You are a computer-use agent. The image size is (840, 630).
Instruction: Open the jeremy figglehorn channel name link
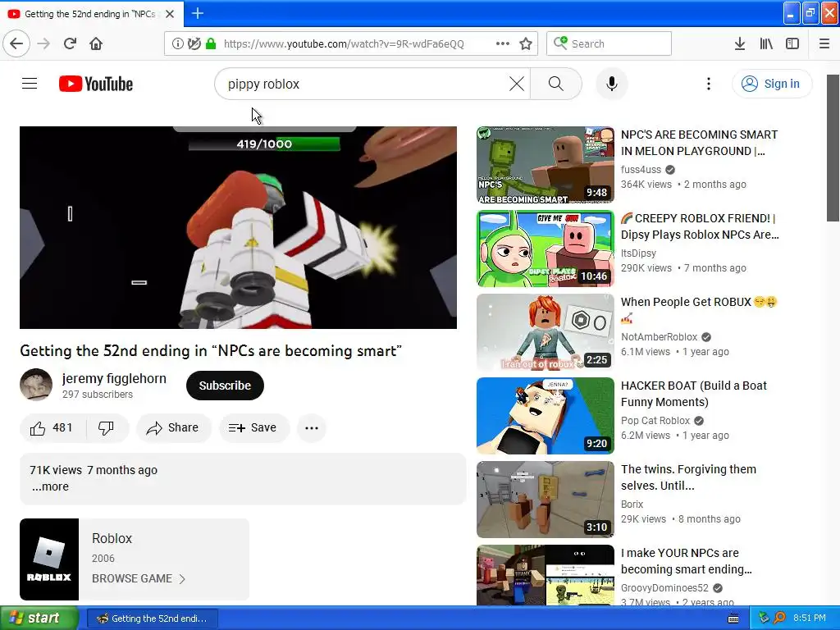click(114, 378)
